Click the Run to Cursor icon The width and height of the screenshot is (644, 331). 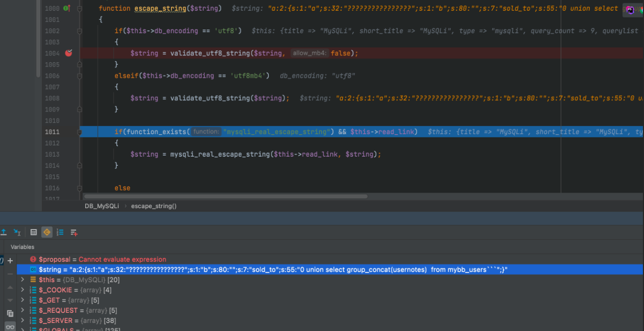(x=17, y=232)
